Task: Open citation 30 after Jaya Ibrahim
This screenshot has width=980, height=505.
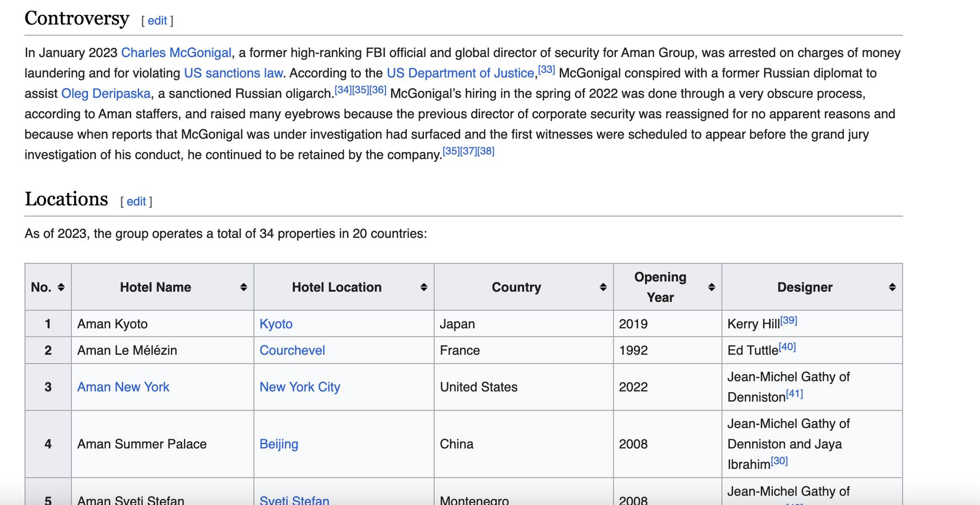Action: point(779,460)
